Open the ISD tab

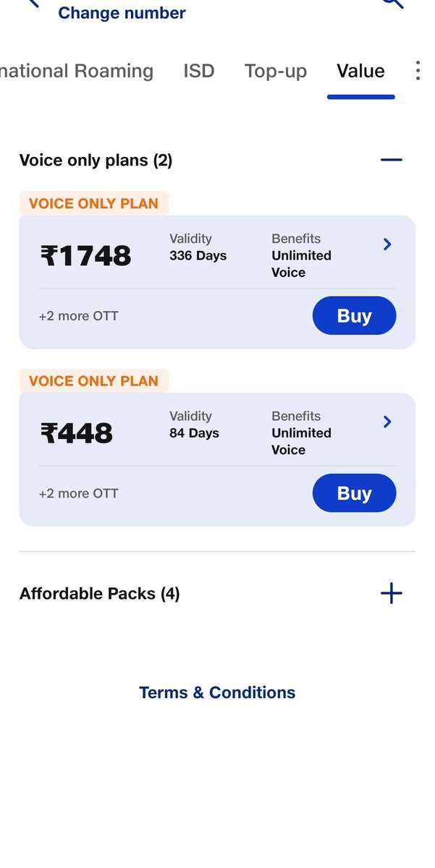[199, 71]
